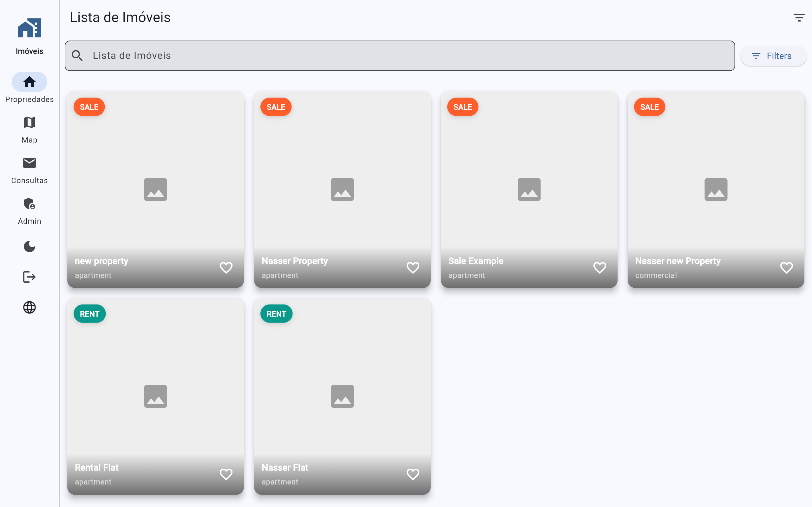812x507 pixels.
Task: Click the Imóveis house logo
Action: point(29,28)
